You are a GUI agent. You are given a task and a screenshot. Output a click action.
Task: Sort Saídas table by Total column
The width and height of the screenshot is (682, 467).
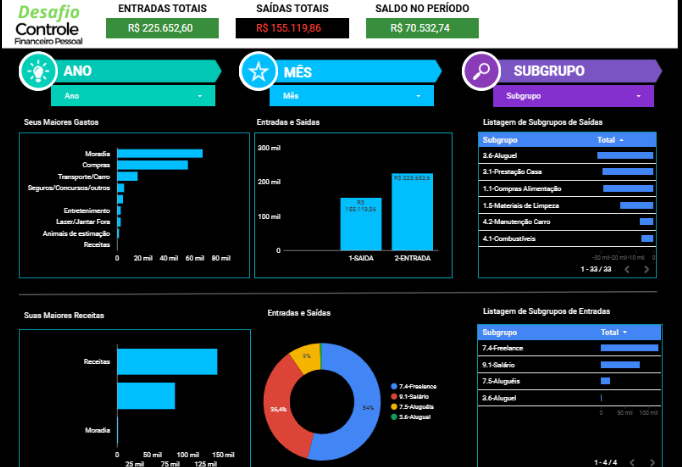(608, 140)
